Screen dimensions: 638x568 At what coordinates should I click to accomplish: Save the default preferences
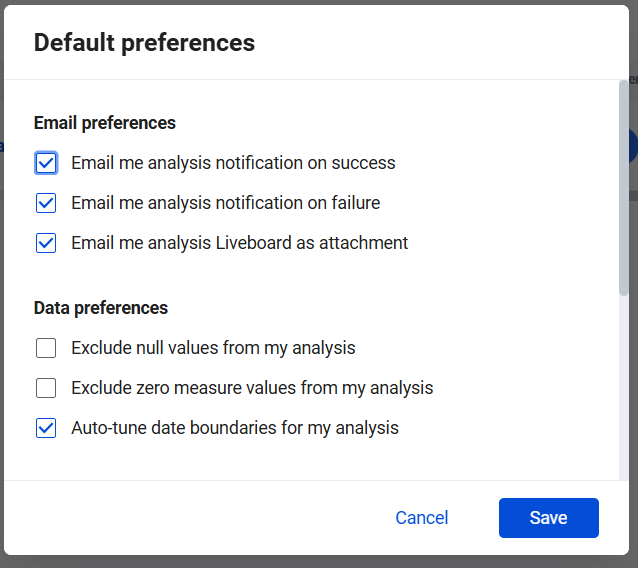tap(548, 518)
